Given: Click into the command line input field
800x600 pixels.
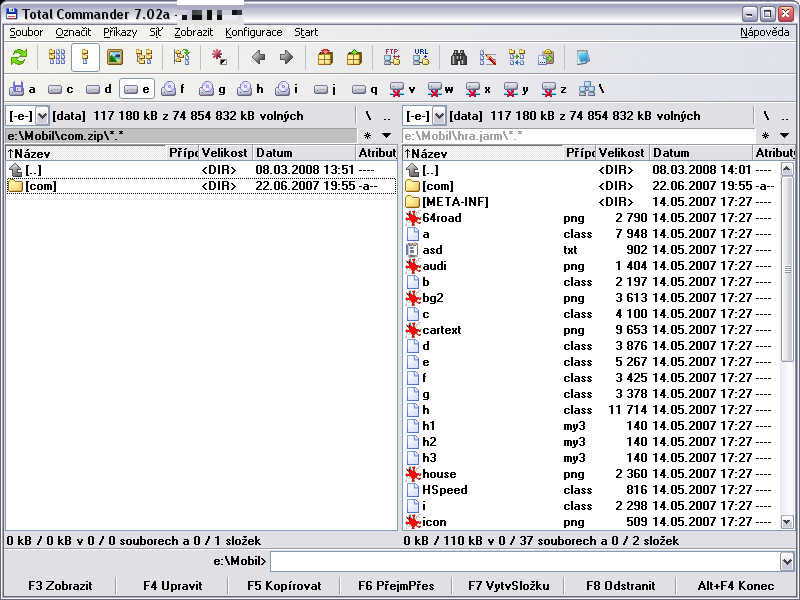Looking at the screenshot, I should coord(526,562).
